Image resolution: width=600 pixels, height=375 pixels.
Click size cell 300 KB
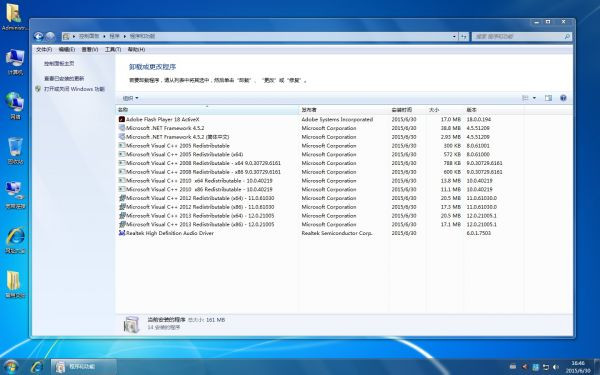[x=452, y=146]
